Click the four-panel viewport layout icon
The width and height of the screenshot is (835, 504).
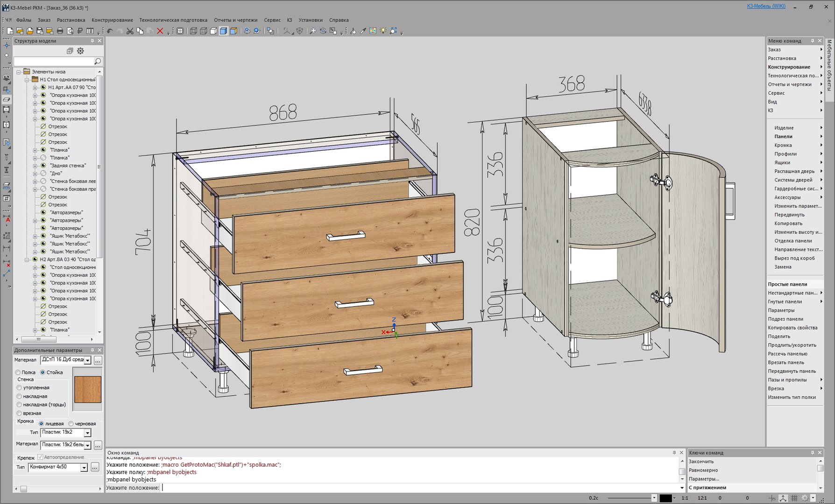[180, 31]
